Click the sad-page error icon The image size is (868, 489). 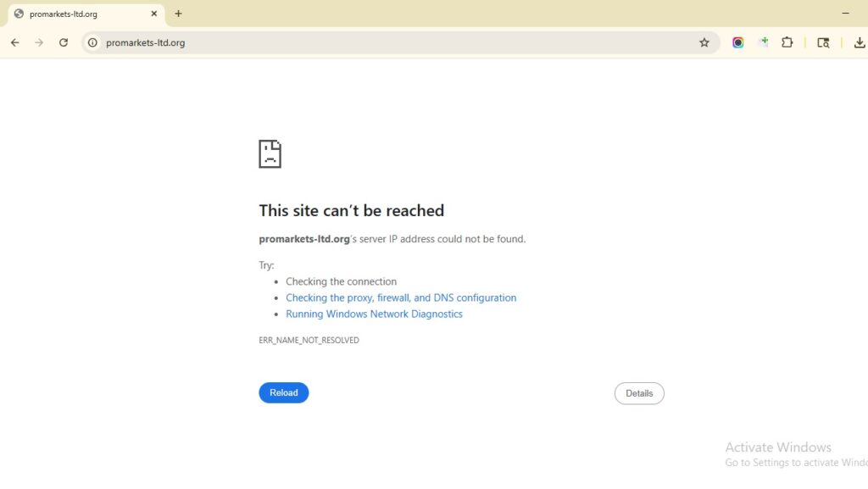(270, 153)
